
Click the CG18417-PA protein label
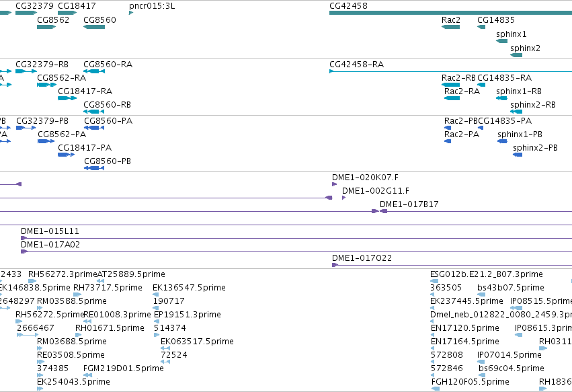pyautogui.click(x=85, y=148)
